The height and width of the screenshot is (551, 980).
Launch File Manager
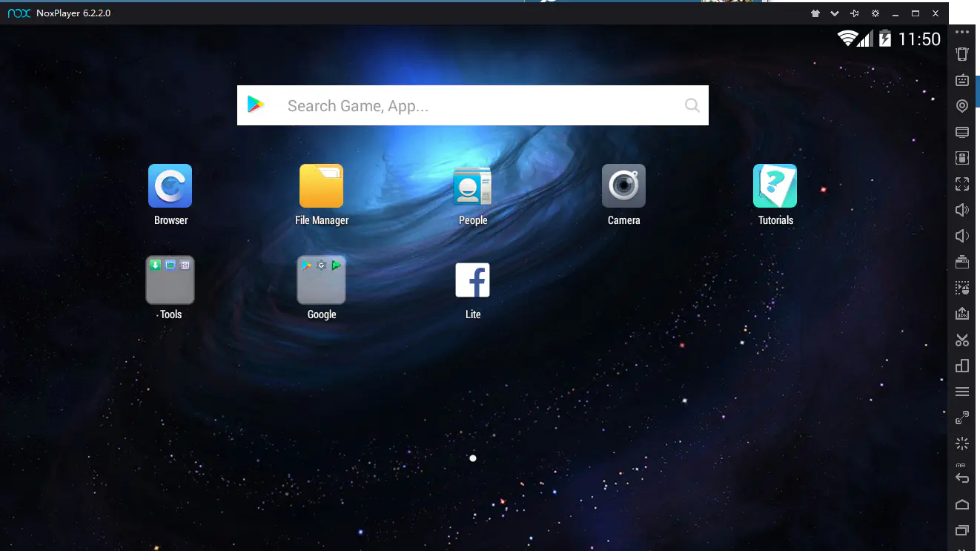tap(321, 186)
